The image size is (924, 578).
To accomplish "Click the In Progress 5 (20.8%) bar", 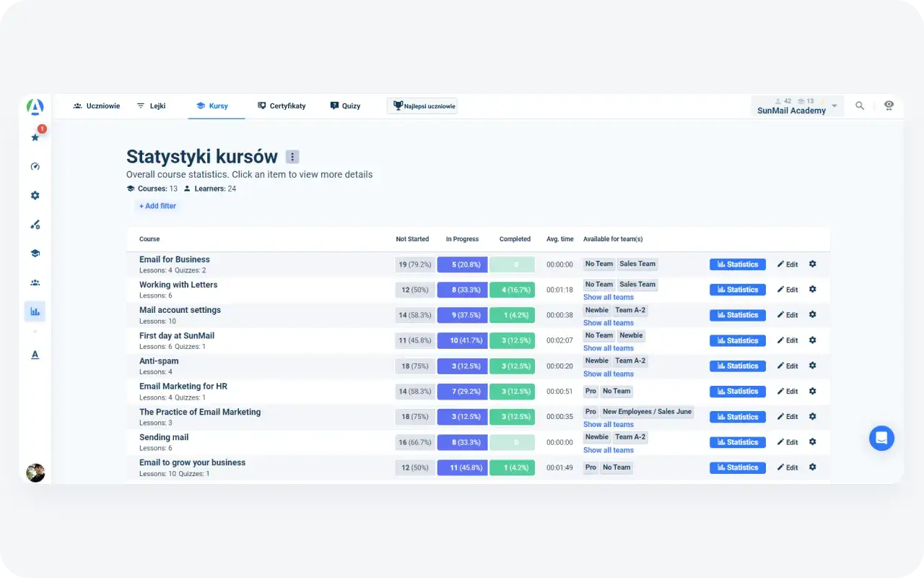I will pos(462,264).
